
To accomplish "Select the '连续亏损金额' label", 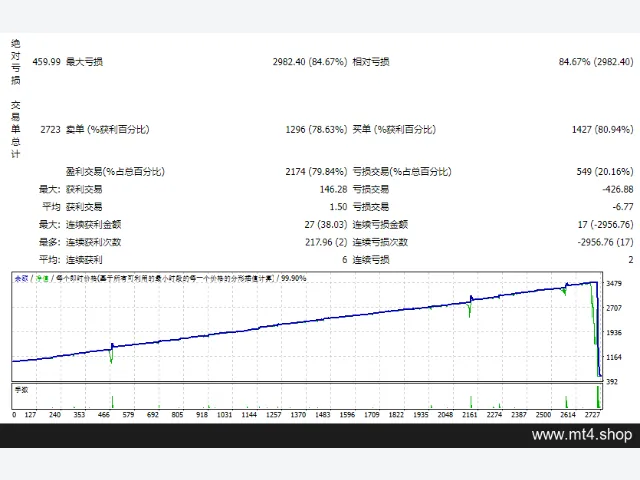I will click(380, 224).
